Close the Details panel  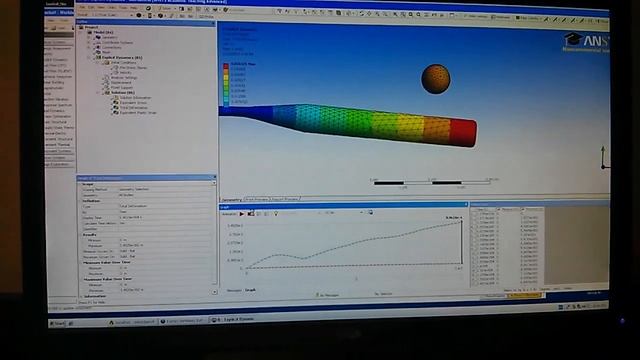214,177
